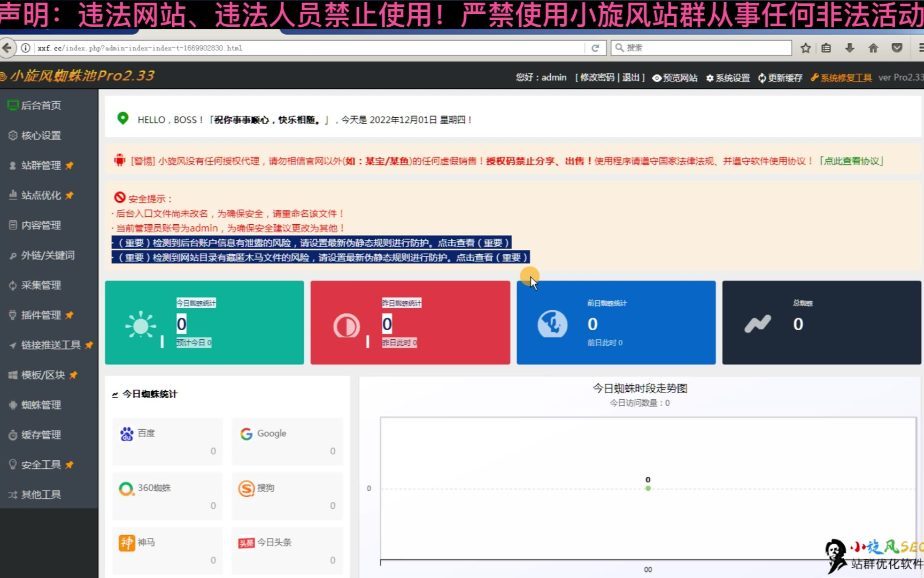Click the 修改密码 link

(597, 78)
